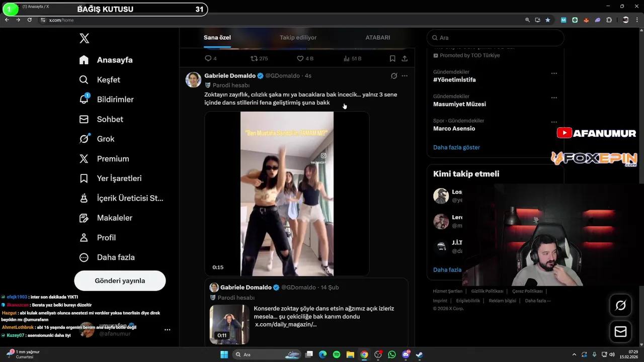
Task: Open Masumiyet Müzesi trending topic
Action: coord(459,104)
